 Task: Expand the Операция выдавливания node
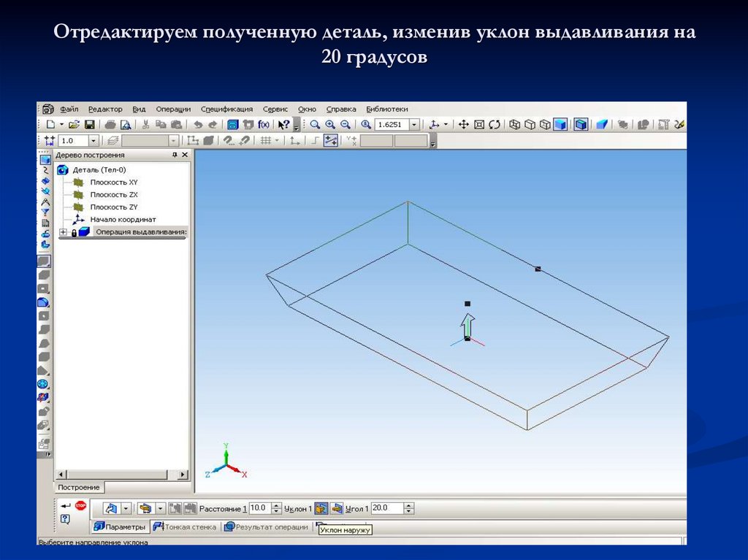tap(63, 232)
